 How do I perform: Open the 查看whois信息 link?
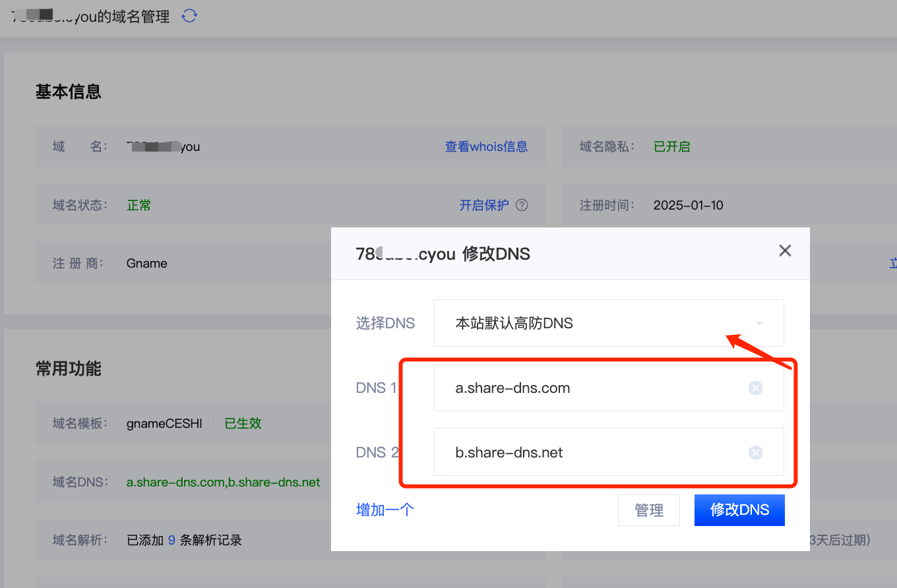click(x=486, y=146)
